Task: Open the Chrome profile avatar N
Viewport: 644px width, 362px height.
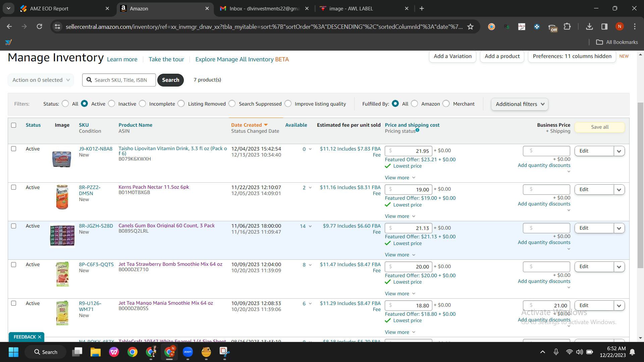Action: tap(620, 26)
